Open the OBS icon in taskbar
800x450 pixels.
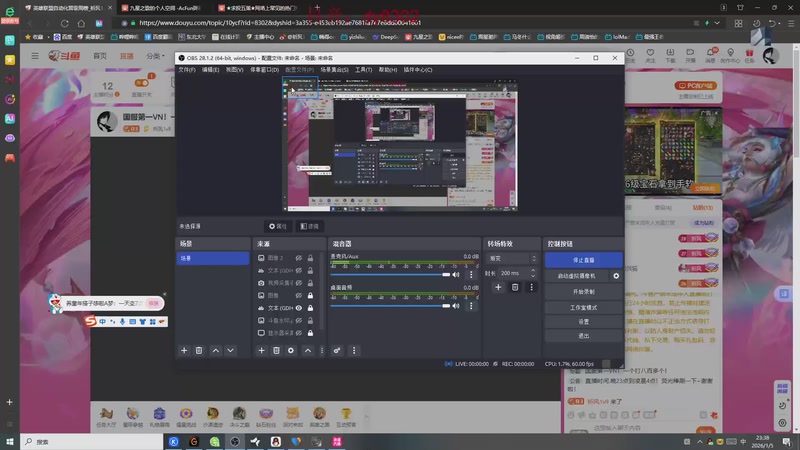pos(235,441)
